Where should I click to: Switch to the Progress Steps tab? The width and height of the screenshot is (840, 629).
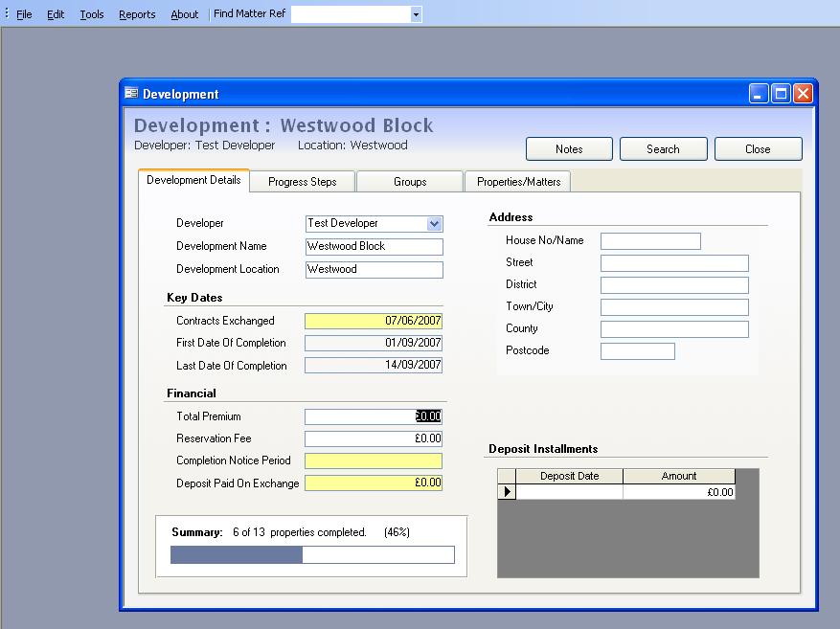pos(302,181)
